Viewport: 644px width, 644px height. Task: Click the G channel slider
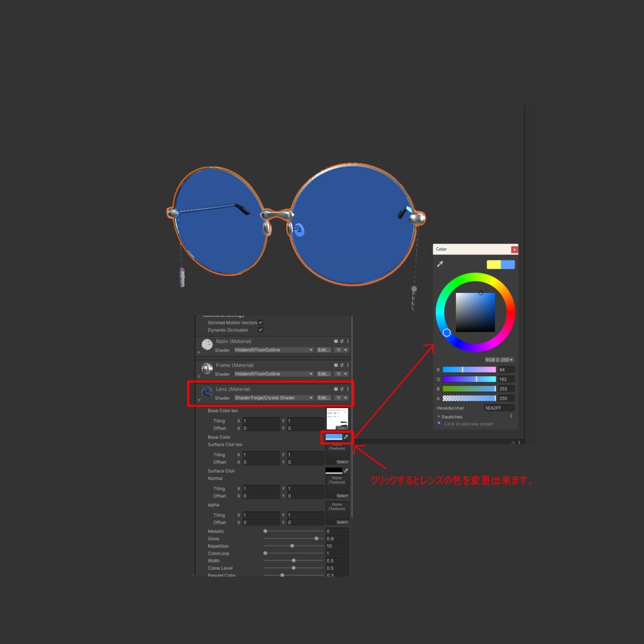[469, 379]
